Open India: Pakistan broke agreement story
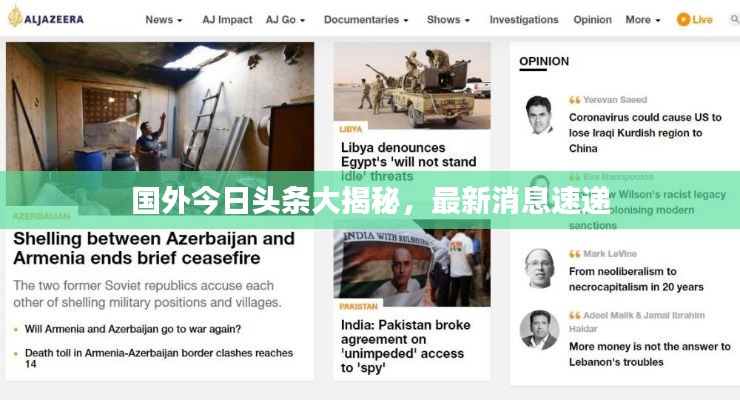Viewport: 740px width, 400px height. coord(405,346)
